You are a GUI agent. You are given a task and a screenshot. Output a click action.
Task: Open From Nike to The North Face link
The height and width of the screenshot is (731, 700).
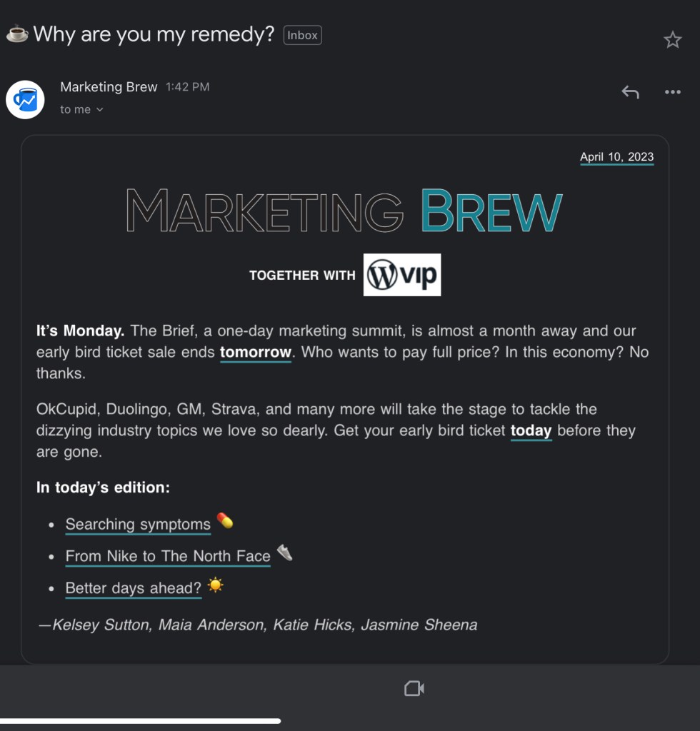click(x=168, y=556)
